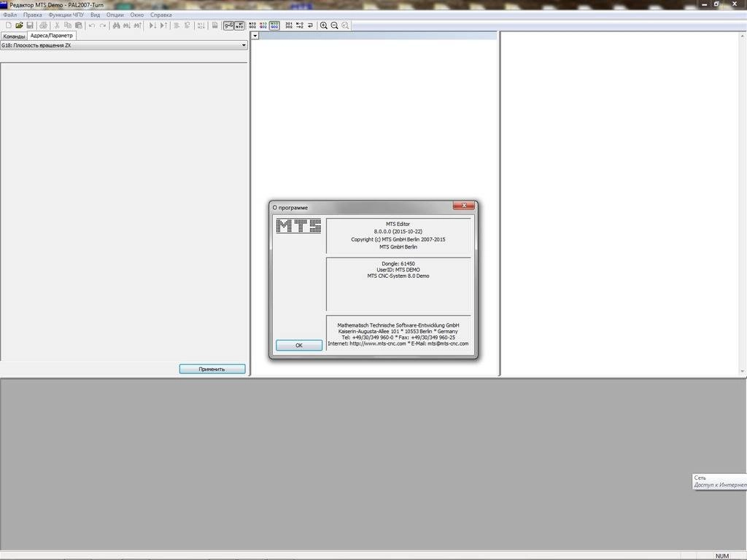Click the 301 302 toolbar icon
This screenshot has width=747, height=560.
[289, 26]
